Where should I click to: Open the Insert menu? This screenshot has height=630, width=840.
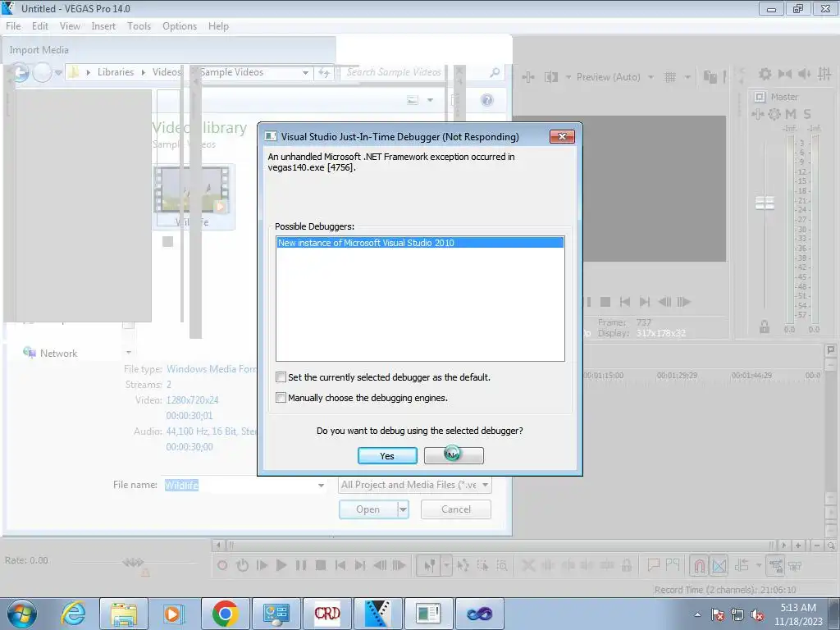coord(103,25)
